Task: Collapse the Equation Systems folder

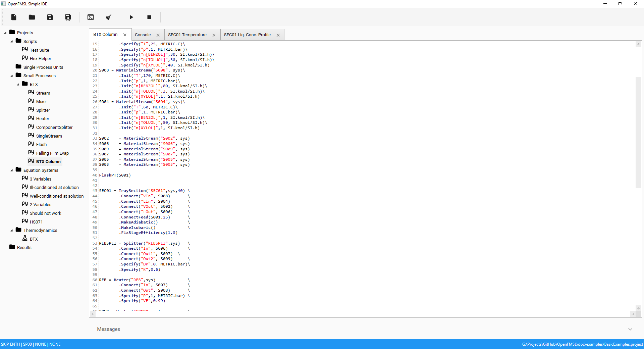Action: tap(12, 170)
